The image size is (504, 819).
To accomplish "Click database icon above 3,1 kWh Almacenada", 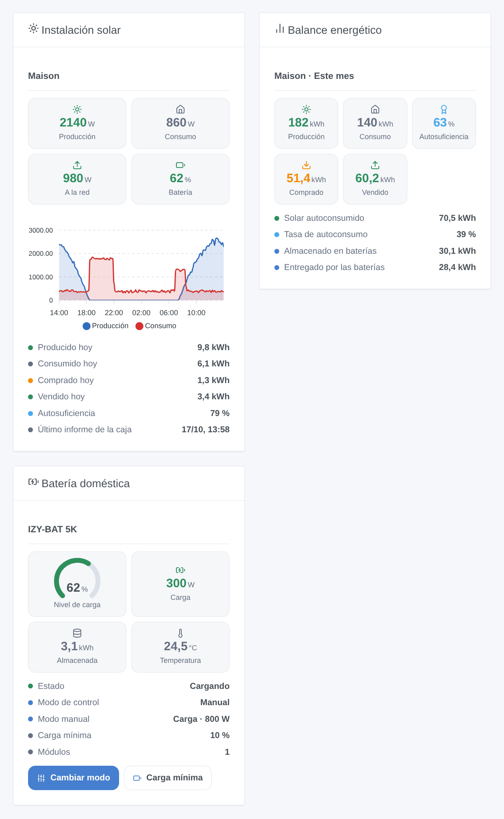I will (x=77, y=633).
